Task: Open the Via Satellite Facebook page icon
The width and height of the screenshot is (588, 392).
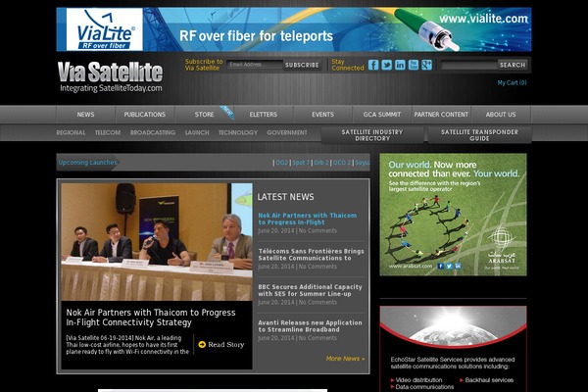Action: [x=373, y=65]
